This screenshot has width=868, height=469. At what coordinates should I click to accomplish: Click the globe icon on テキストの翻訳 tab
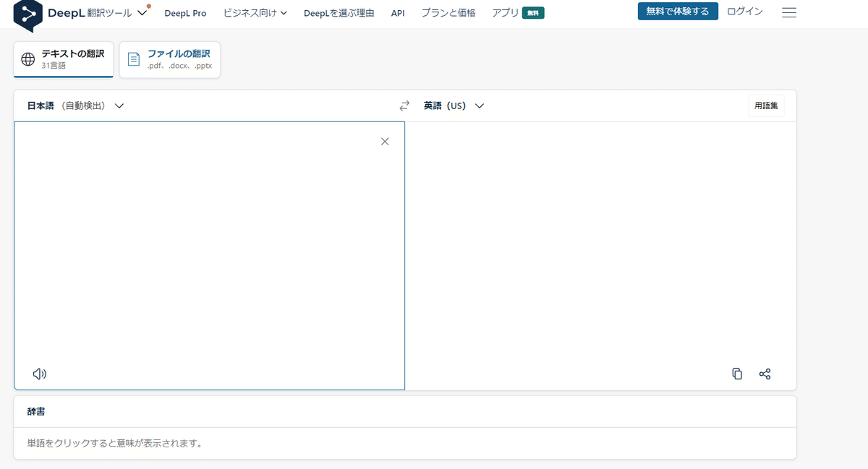pyautogui.click(x=28, y=59)
